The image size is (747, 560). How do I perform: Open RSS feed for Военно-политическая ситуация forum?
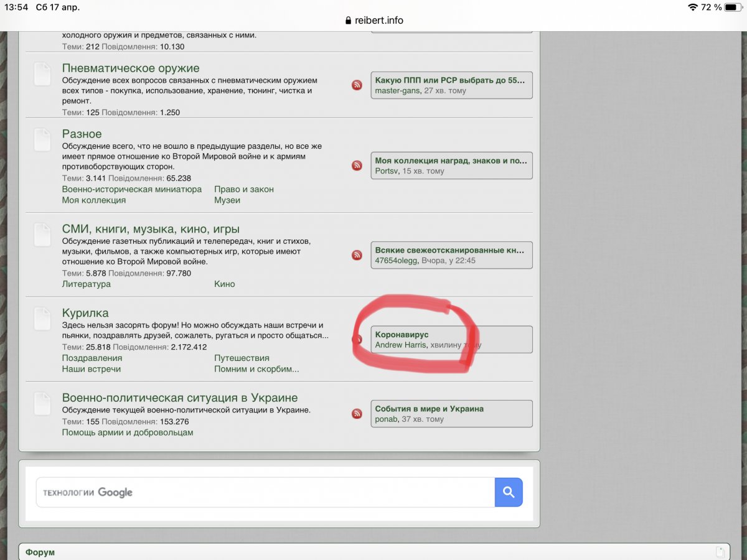click(x=357, y=414)
